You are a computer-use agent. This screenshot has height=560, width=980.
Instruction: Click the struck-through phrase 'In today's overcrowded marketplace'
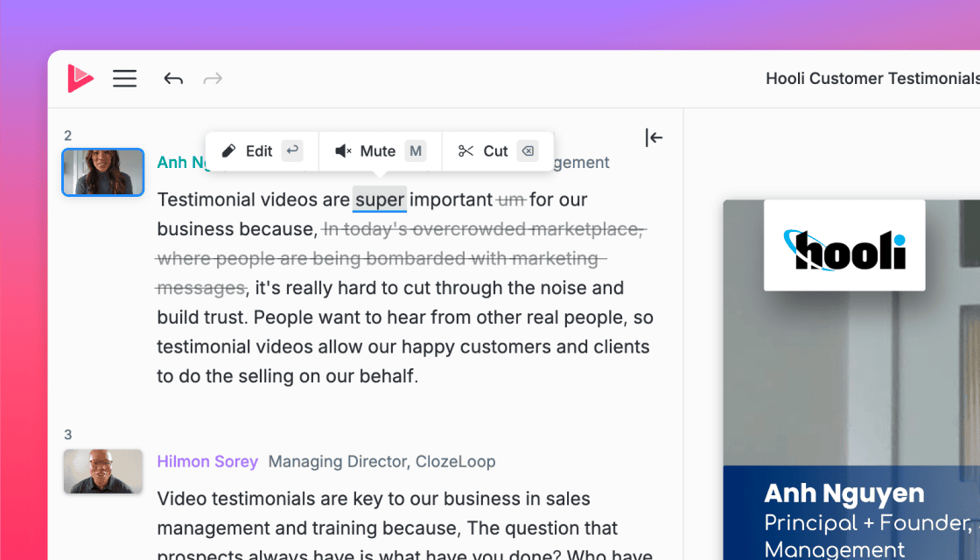click(x=482, y=229)
